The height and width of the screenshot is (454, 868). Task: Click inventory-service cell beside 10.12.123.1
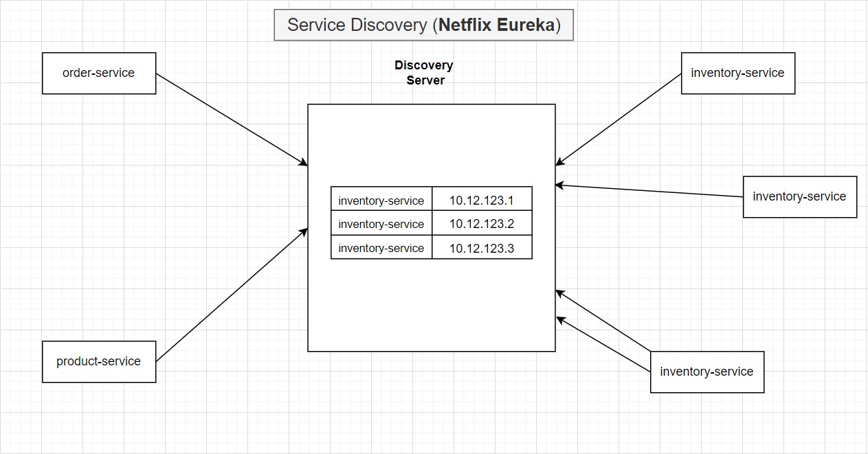pos(381,198)
